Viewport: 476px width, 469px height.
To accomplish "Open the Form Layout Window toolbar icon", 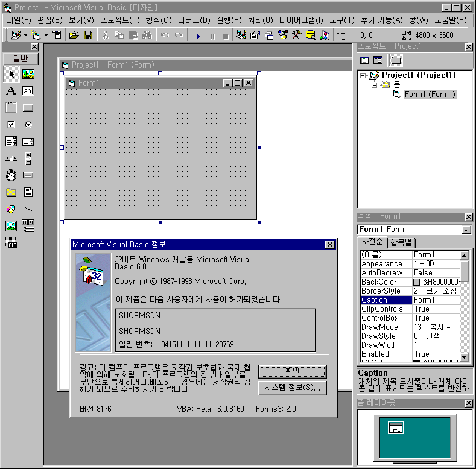I will click(269, 35).
